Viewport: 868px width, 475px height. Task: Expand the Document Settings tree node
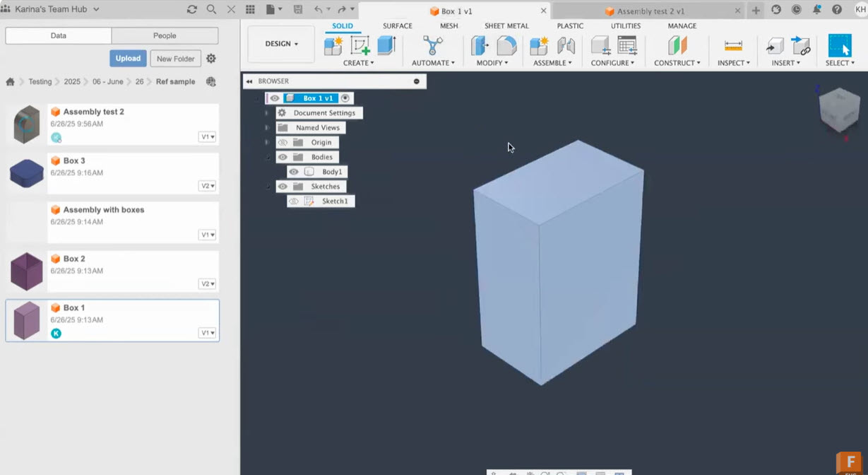pos(267,113)
